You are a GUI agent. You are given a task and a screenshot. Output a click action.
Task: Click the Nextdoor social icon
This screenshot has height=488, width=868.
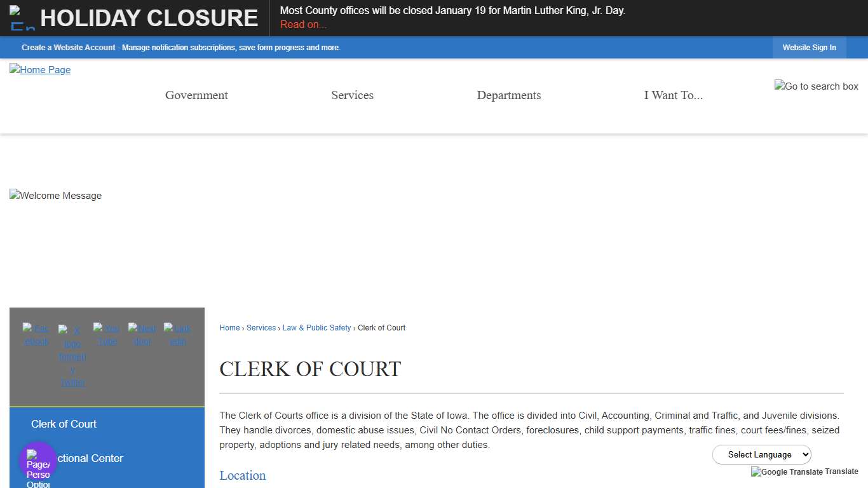click(141, 335)
